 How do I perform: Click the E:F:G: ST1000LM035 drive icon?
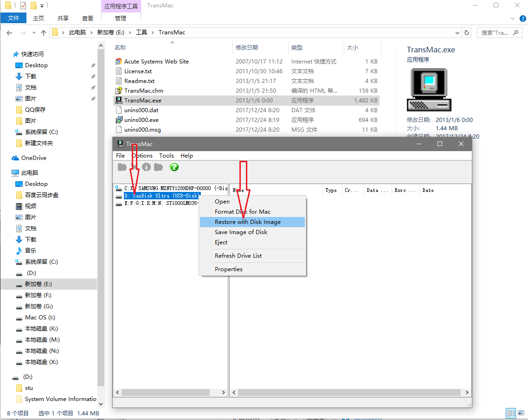[x=118, y=203]
